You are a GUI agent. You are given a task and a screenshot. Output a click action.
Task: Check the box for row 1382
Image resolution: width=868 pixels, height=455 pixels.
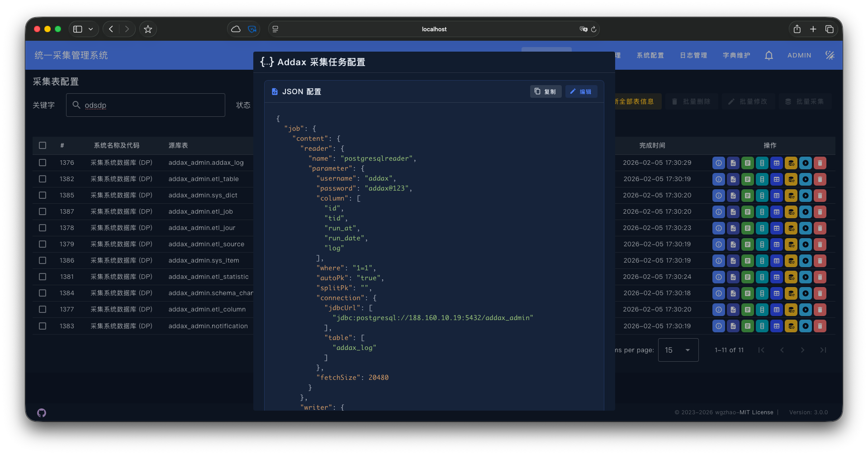(43, 179)
